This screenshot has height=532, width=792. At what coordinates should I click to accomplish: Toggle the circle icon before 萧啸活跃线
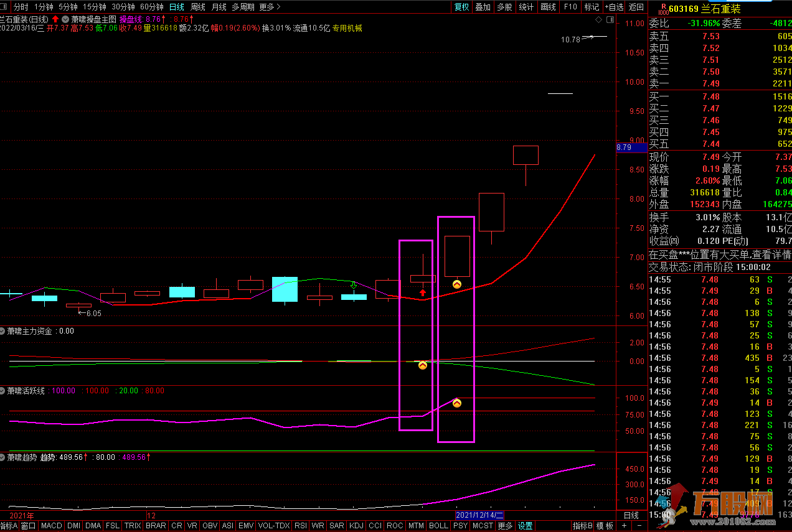(x=3, y=391)
